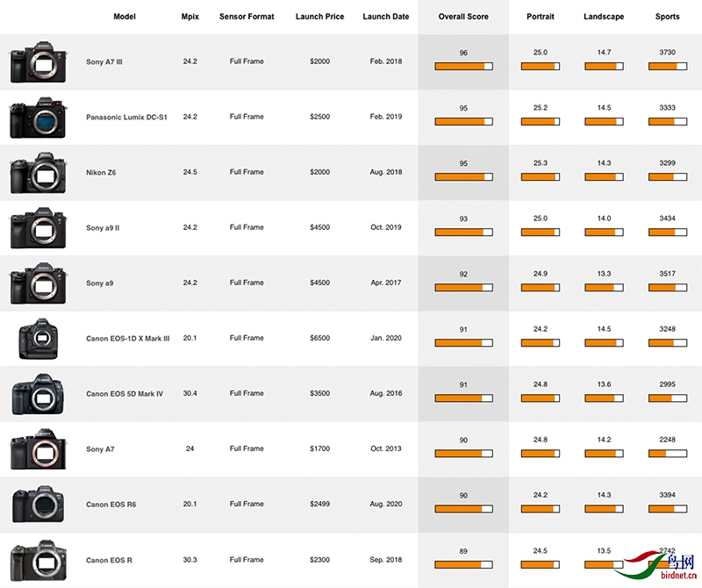
Task: Click the Landscape column header
Action: pyautogui.click(x=604, y=17)
